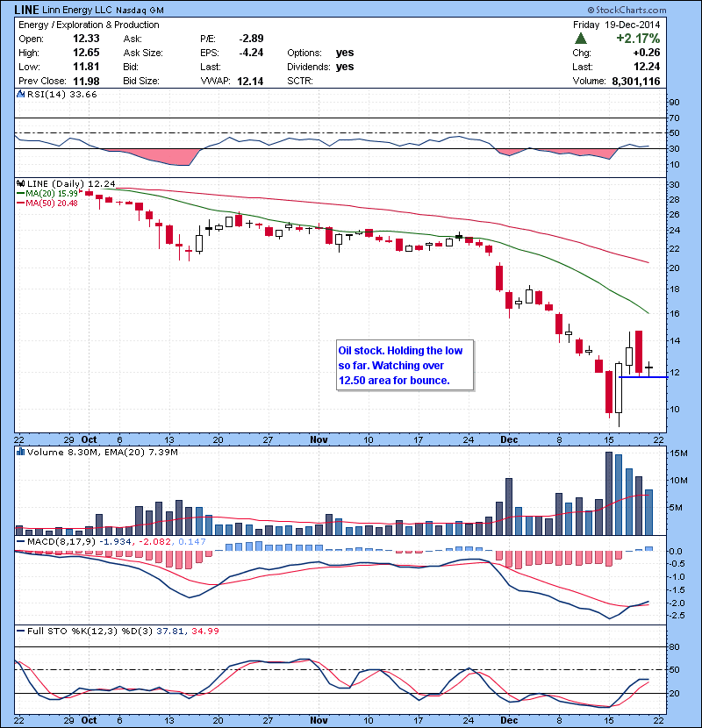Click the RSI(14) 33.66 label
Viewport: 702px width, 728px height.
(62, 94)
